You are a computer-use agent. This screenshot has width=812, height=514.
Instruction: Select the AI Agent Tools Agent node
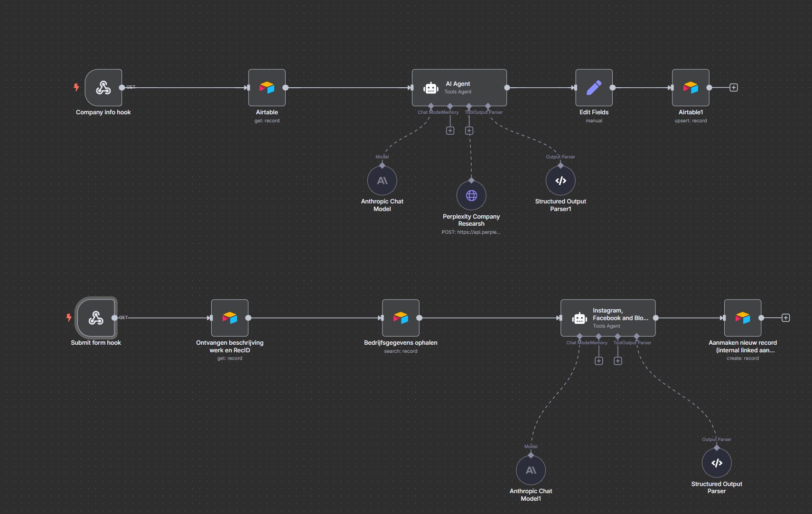pyautogui.click(x=459, y=88)
